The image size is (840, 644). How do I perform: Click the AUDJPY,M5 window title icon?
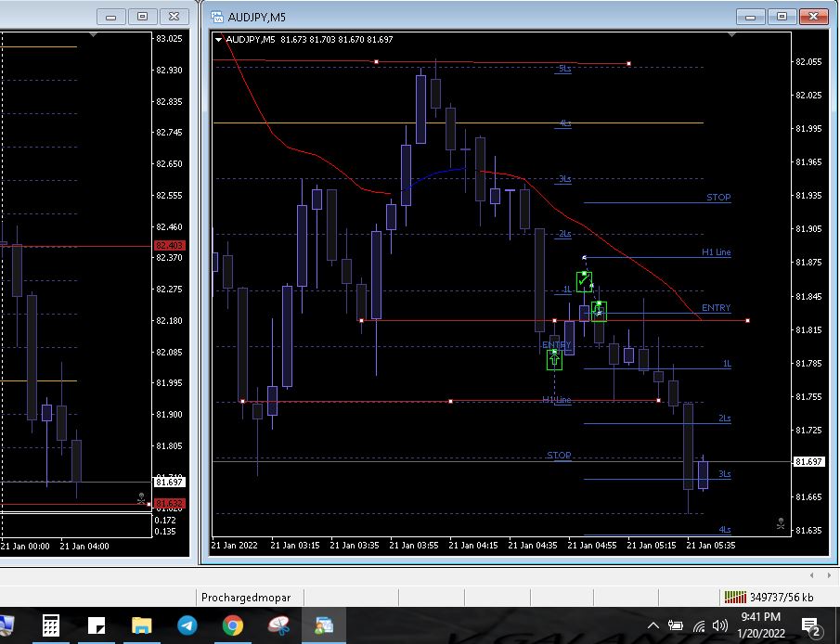217,16
